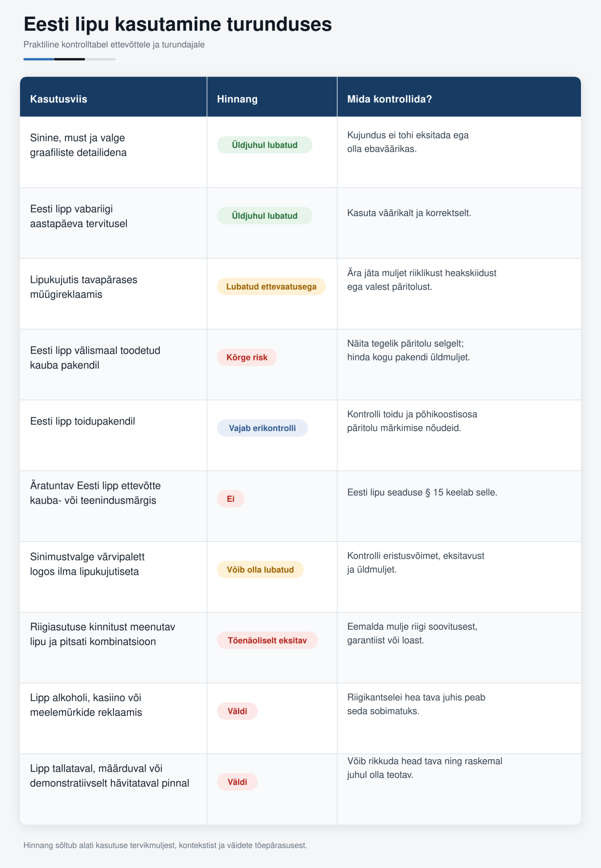Image resolution: width=601 pixels, height=868 pixels.
Task: Click the footnote text about Hinnang
Action: coord(165,845)
